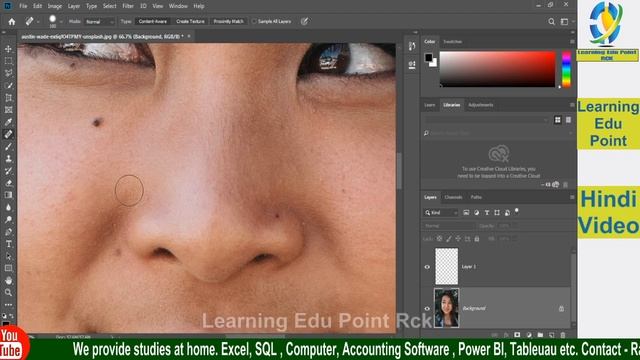Switch to the Paths tab
This screenshot has width=640, height=360.
pyautogui.click(x=476, y=197)
